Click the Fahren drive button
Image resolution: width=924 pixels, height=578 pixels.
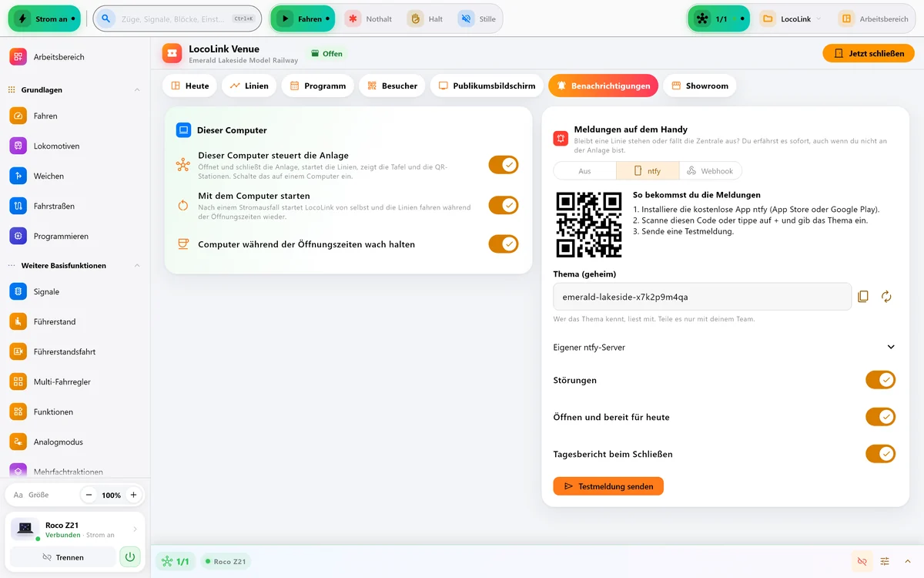click(303, 18)
